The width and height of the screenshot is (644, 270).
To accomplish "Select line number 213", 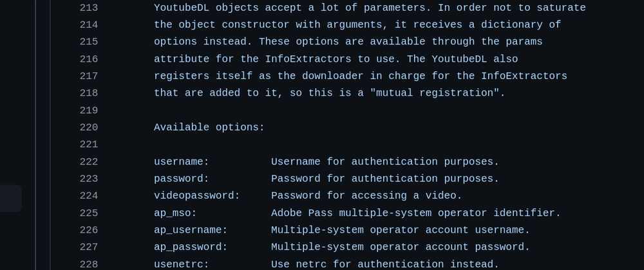I will point(89,7).
